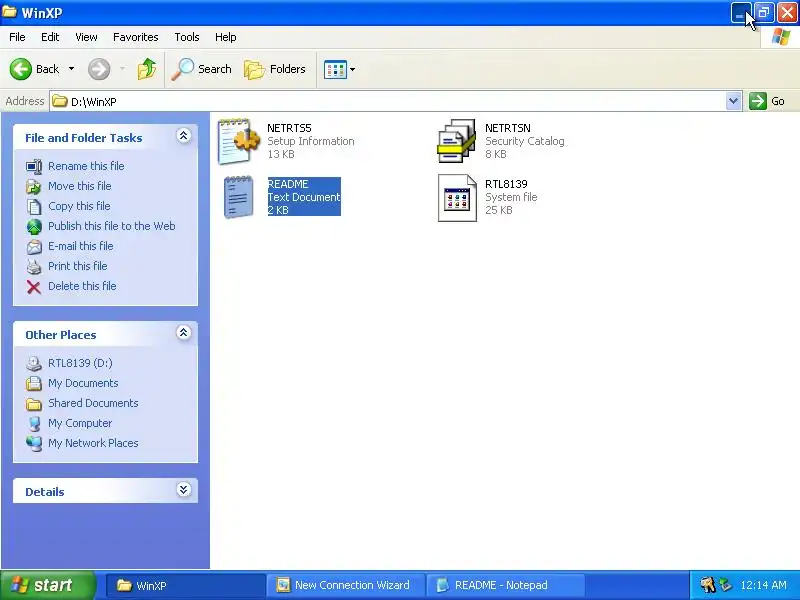Image resolution: width=800 pixels, height=600 pixels.
Task: Open the My Network Places link
Action: point(93,443)
